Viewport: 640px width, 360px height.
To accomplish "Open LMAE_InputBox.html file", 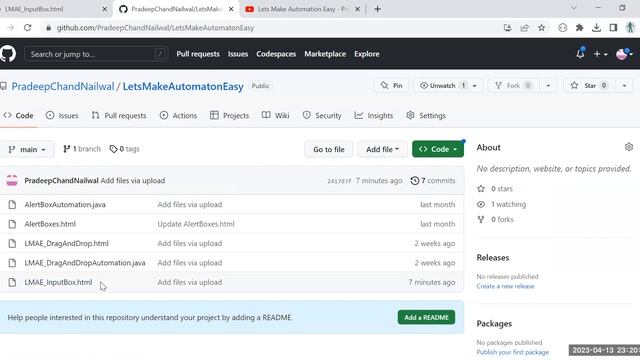I will [x=58, y=282].
